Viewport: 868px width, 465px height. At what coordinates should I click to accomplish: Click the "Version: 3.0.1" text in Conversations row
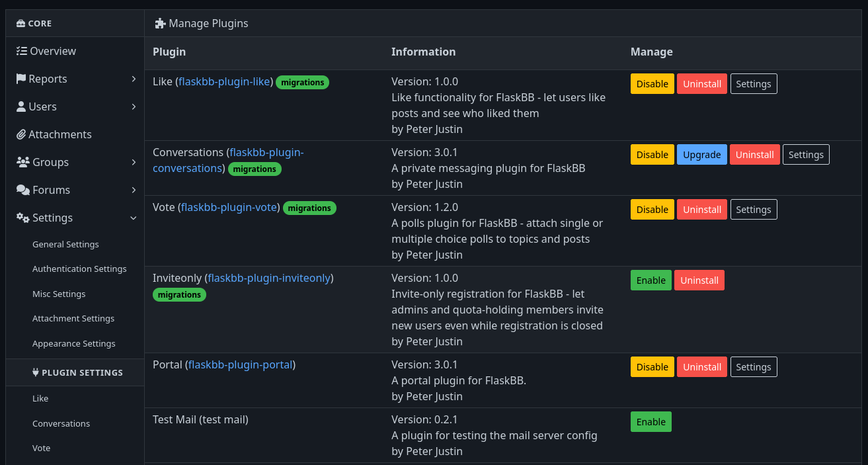(x=424, y=152)
